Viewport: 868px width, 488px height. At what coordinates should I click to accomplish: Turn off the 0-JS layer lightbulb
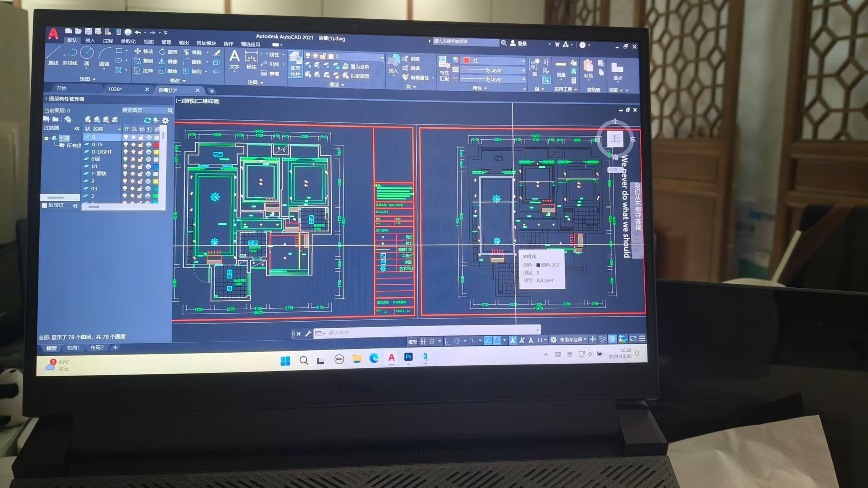click(x=126, y=145)
